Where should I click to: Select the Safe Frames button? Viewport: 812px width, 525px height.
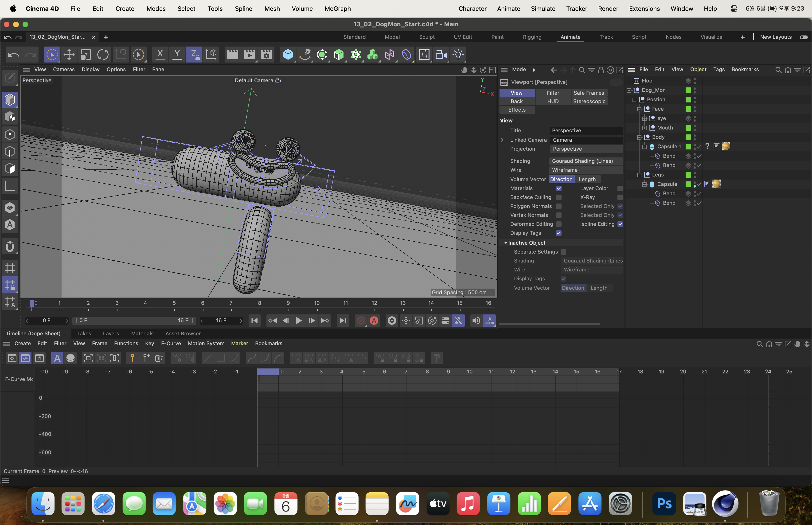(x=589, y=93)
